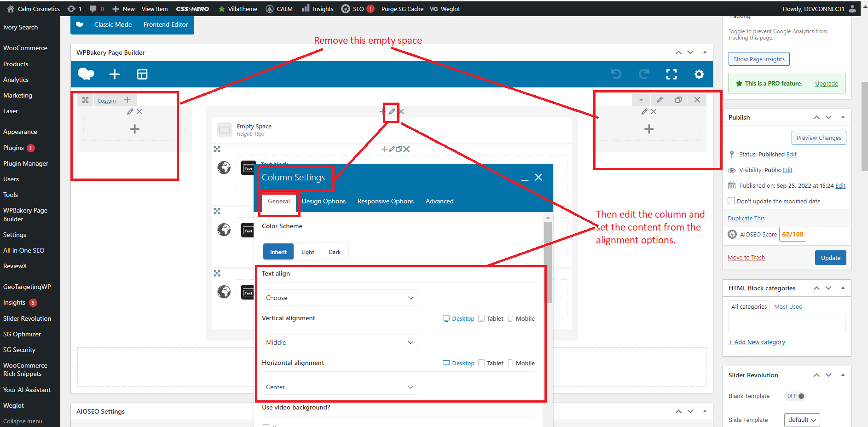Viewport: 868px width, 427px height.
Task: Click Upgrade link for the PRO feature
Action: (827, 83)
